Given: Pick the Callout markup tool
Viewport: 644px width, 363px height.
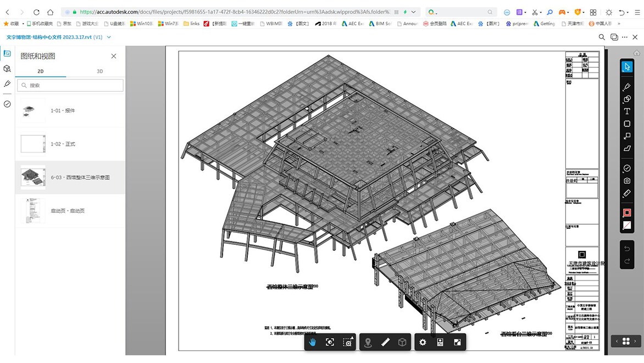Looking at the screenshot, I should point(627,136).
